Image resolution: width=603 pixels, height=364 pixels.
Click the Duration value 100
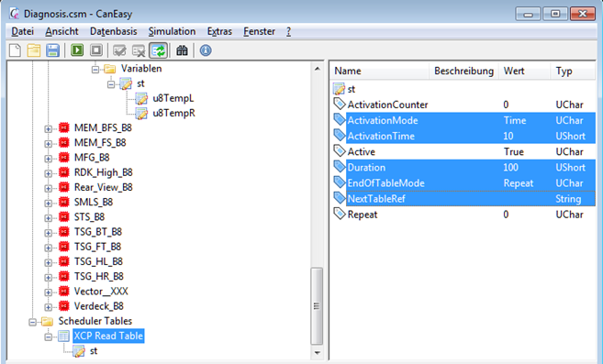coord(510,168)
